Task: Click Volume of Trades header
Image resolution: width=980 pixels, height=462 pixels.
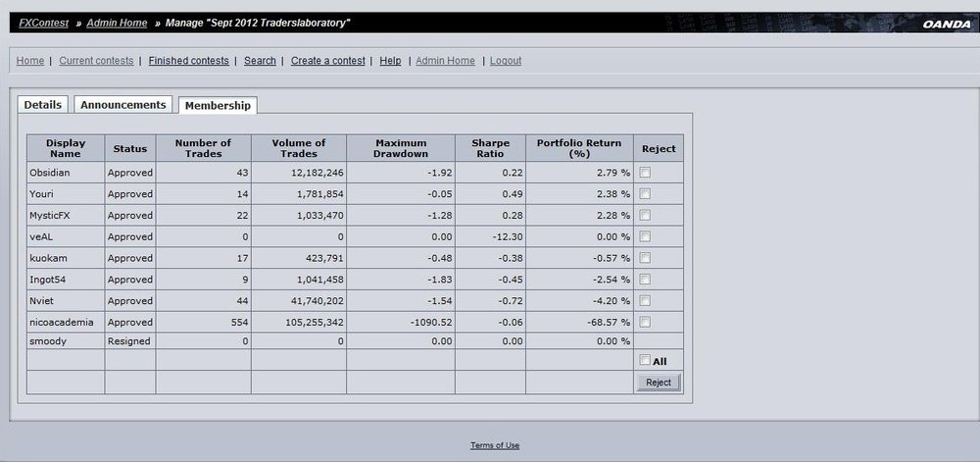Action: click(x=299, y=147)
